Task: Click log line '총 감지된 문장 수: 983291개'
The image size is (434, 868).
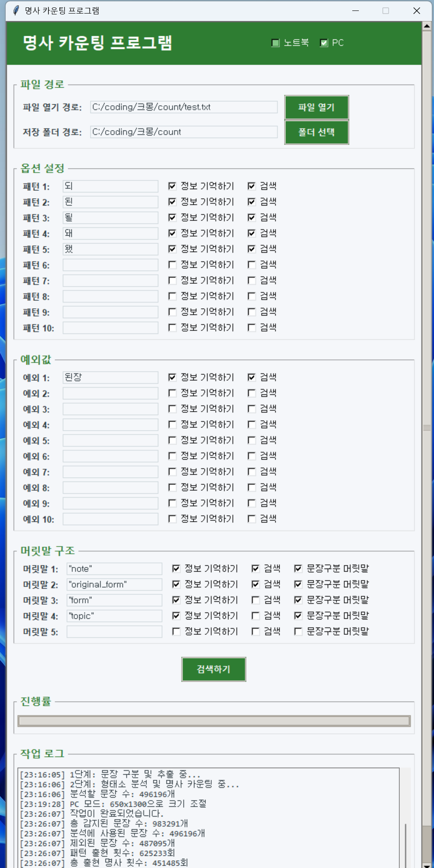Action: (x=129, y=823)
